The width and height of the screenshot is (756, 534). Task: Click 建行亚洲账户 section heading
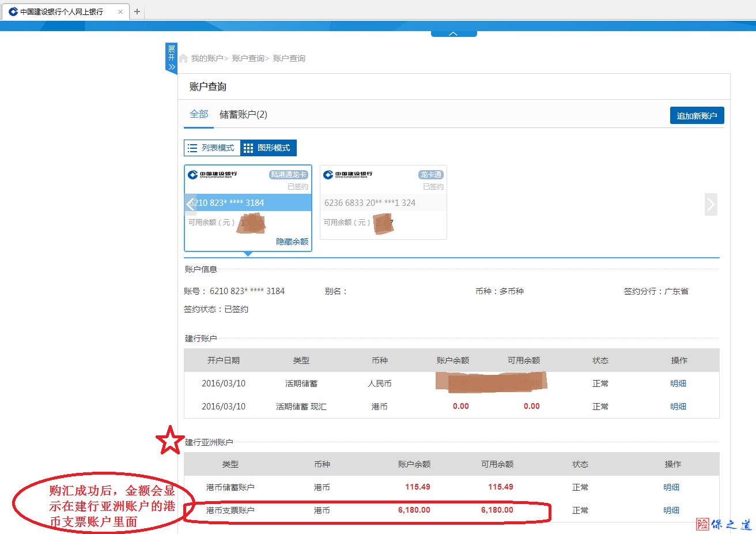[x=209, y=442]
